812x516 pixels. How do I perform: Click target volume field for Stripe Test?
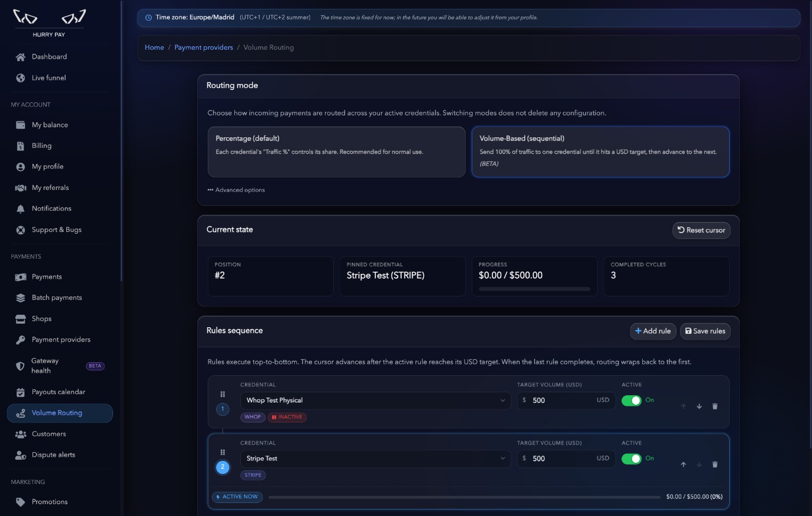click(566, 459)
